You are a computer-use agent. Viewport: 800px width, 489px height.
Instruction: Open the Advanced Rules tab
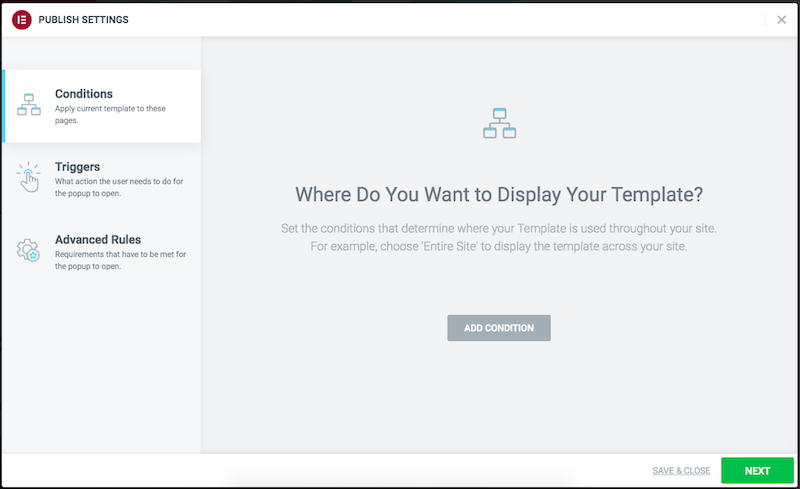point(101,252)
